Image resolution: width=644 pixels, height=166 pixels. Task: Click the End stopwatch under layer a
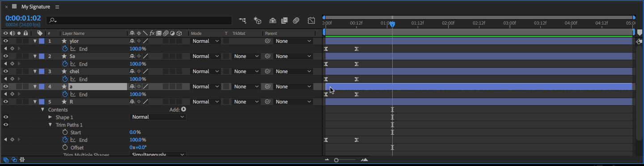coord(65,94)
